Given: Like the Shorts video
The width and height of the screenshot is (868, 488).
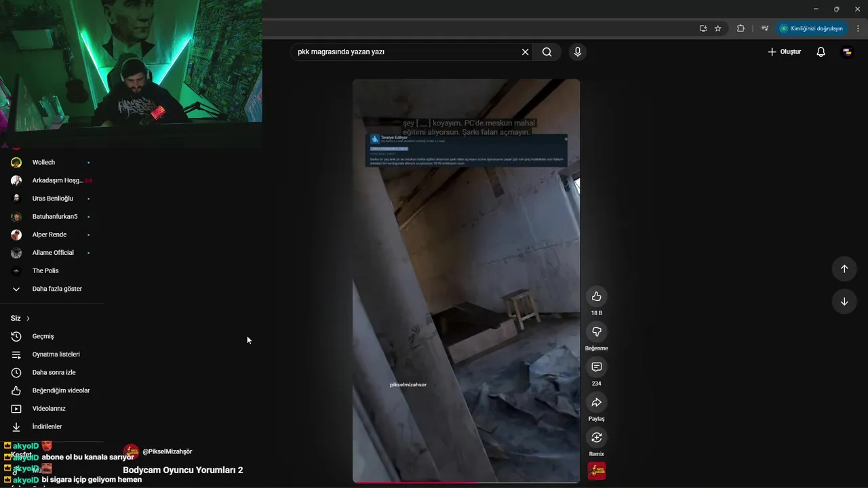Looking at the screenshot, I should click(x=596, y=296).
